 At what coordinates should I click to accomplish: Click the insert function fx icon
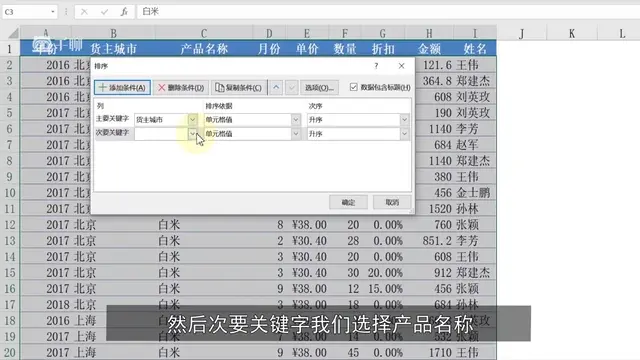(x=124, y=12)
